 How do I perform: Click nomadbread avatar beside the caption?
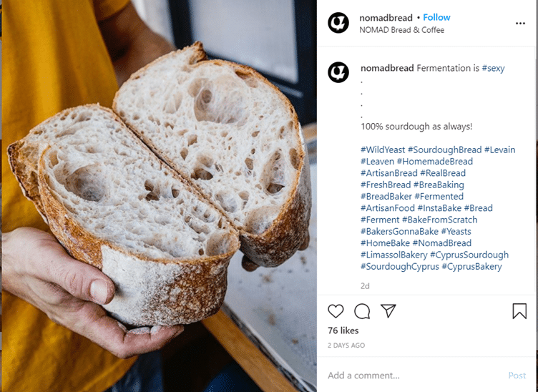[x=338, y=72]
